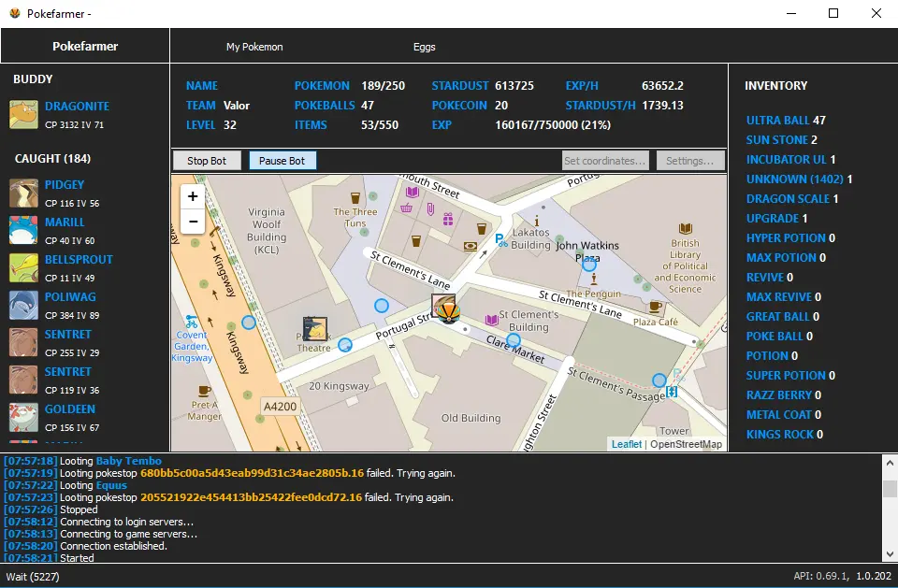Click METAL COAT in inventory
The width and height of the screenshot is (898, 588).
pos(785,414)
